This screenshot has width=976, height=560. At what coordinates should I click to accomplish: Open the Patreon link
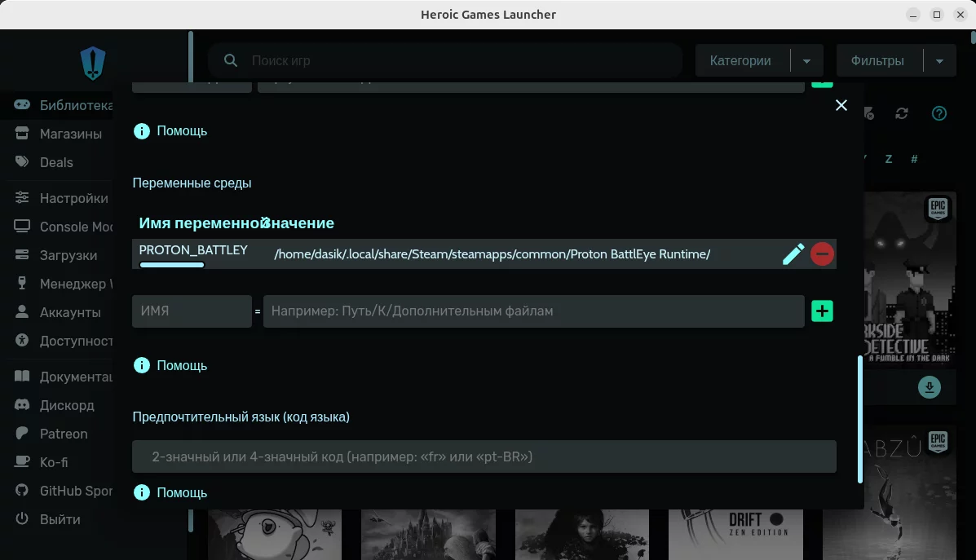click(x=51, y=434)
